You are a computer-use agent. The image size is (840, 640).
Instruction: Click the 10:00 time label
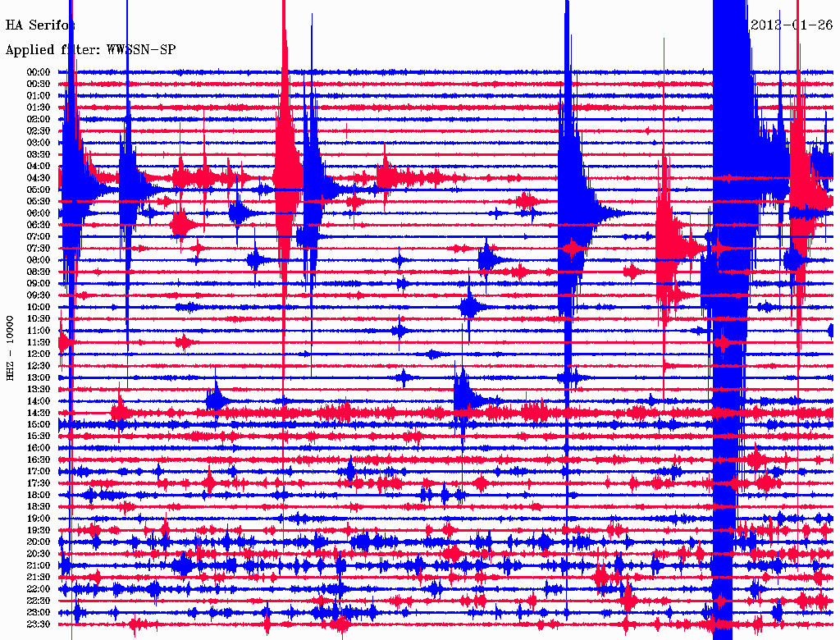pos(39,307)
